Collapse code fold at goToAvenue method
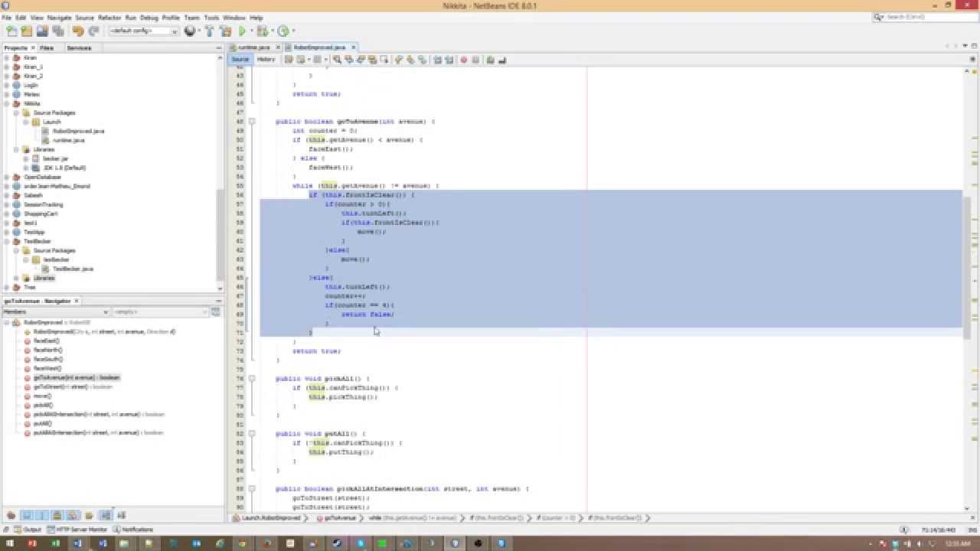This screenshot has height=551, width=980. tap(251, 121)
